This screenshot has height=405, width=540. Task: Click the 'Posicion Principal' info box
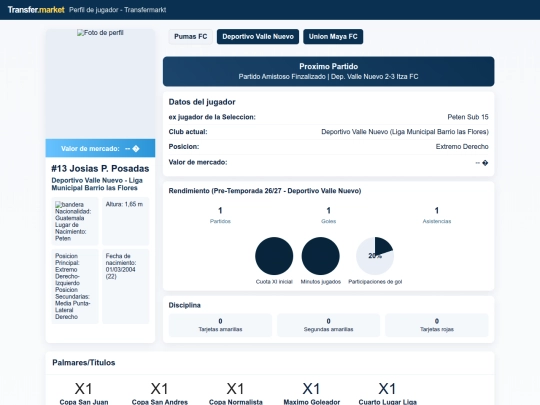pos(75,287)
